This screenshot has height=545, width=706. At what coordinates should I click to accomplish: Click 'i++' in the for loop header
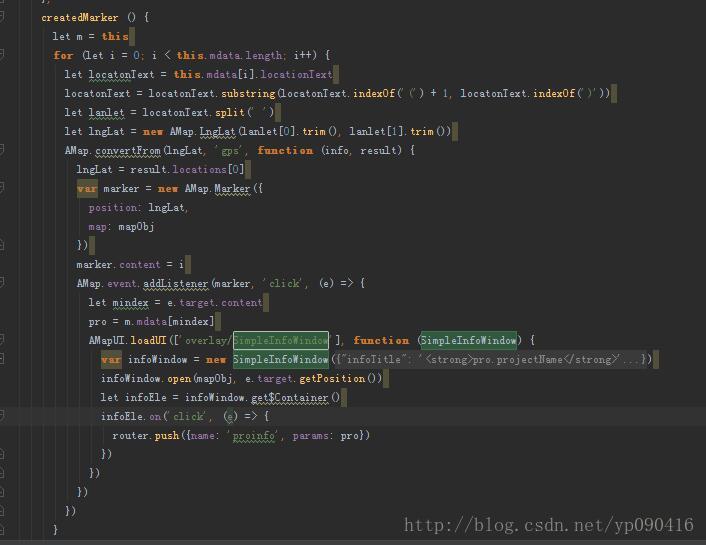pos(305,55)
